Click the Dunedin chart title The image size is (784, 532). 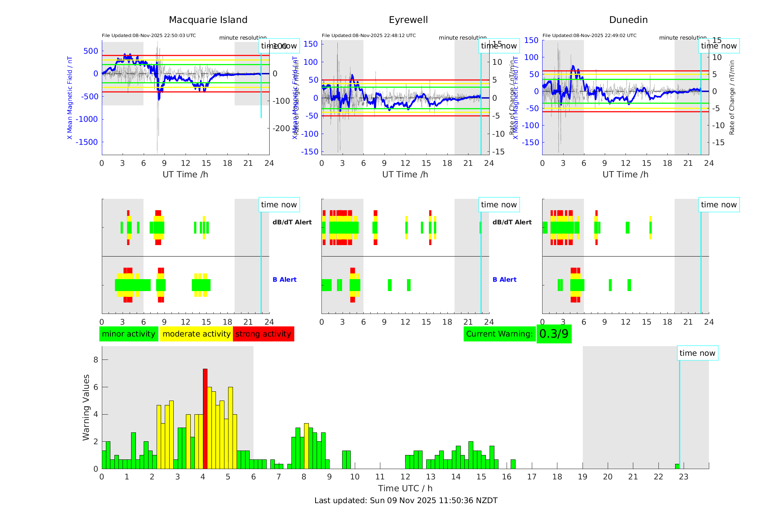pos(628,20)
